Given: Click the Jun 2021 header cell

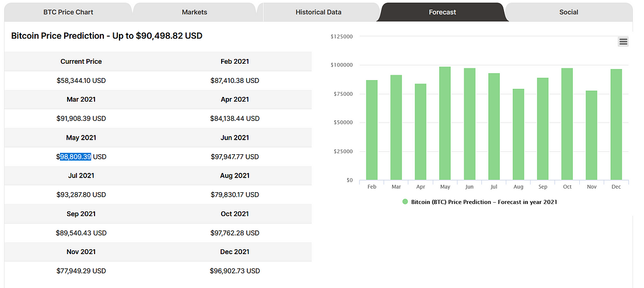Looking at the screenshot, I should tap(235, 137).
